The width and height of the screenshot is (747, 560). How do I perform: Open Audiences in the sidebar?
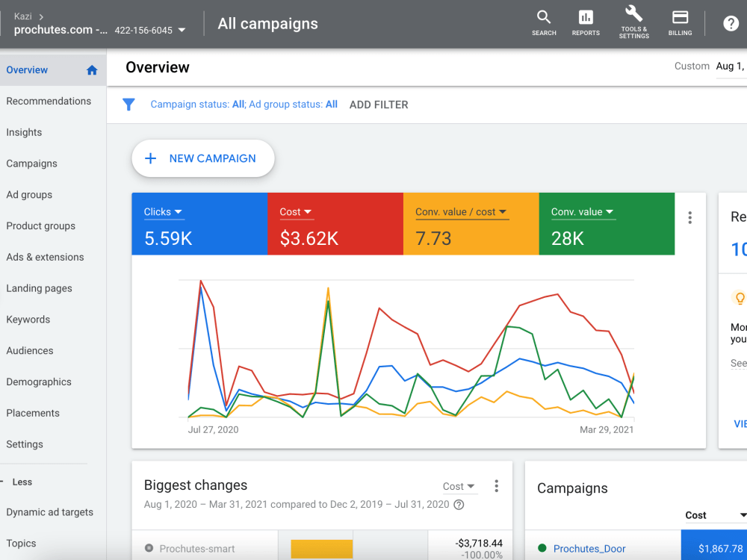[30, 350]
